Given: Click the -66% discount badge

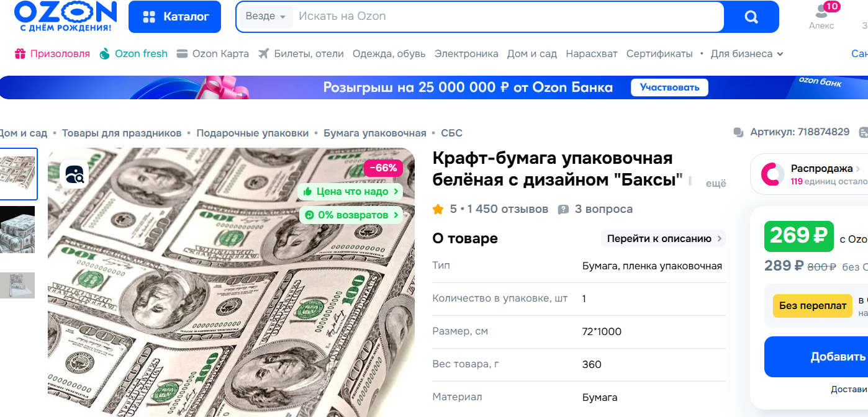Looking at the screenshot, I should [383, 168].
